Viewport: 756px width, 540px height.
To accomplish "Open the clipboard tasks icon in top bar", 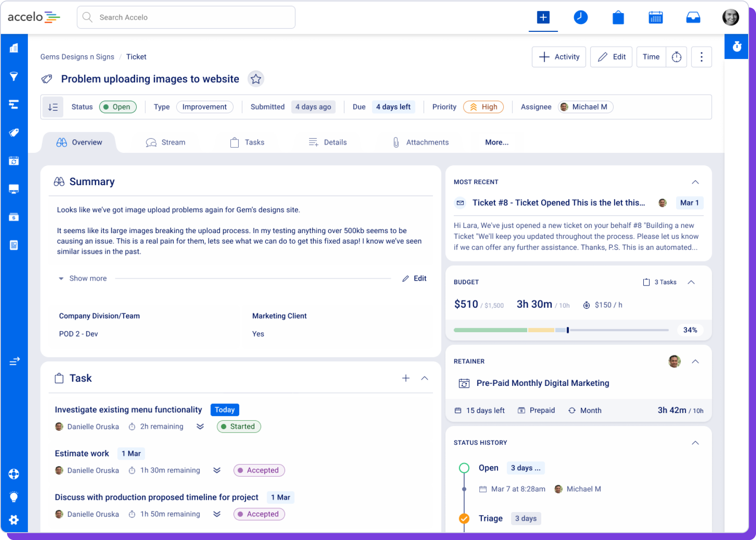I will (x=618, y=17).
